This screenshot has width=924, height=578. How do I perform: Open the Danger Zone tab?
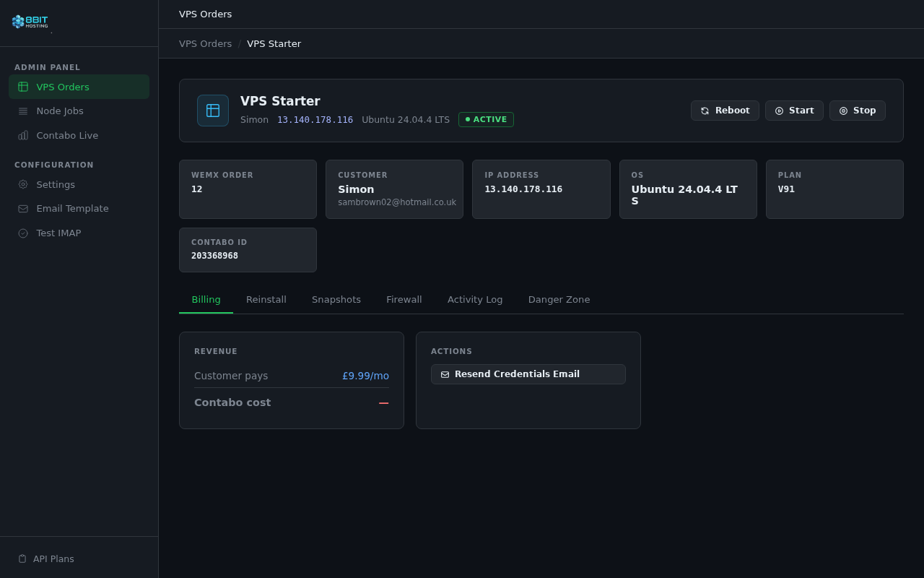559,300
